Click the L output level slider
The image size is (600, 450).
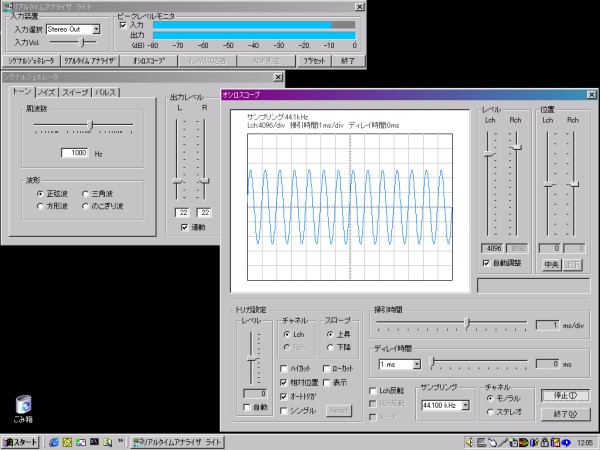(177, 181)
